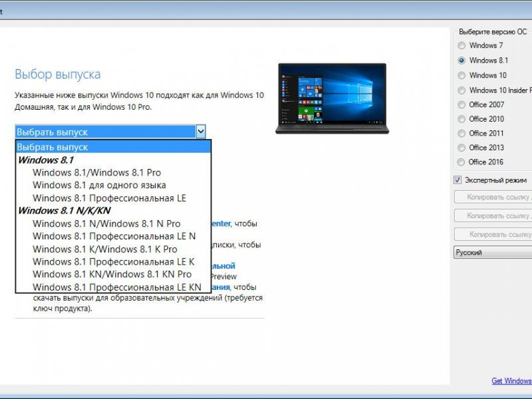This screenshot has width=532, height=399.
Task: Click the first Копировать ссылку button
Action: (x=493, y=197)
